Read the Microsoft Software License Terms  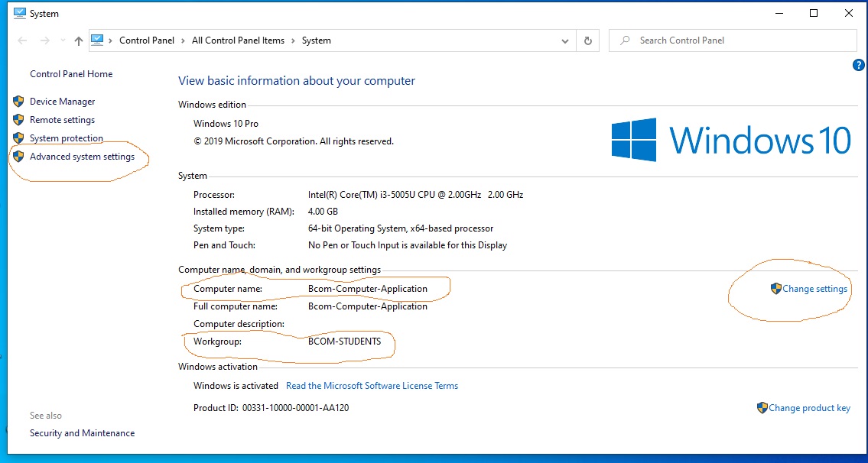tap(372, 386)
